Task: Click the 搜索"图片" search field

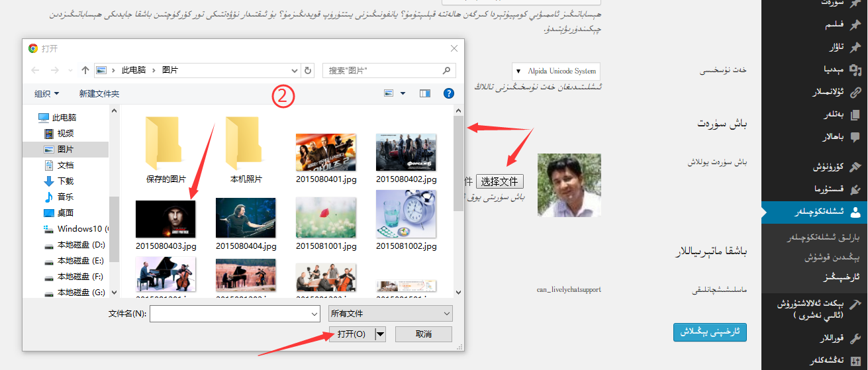Action: [x=383, y=70]
